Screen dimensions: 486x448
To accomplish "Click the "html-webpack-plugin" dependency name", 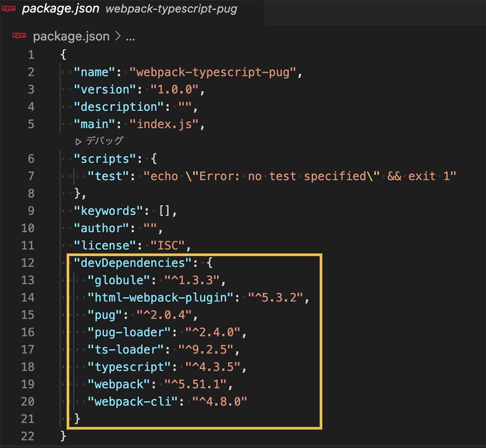I will (x=161, y=298).
